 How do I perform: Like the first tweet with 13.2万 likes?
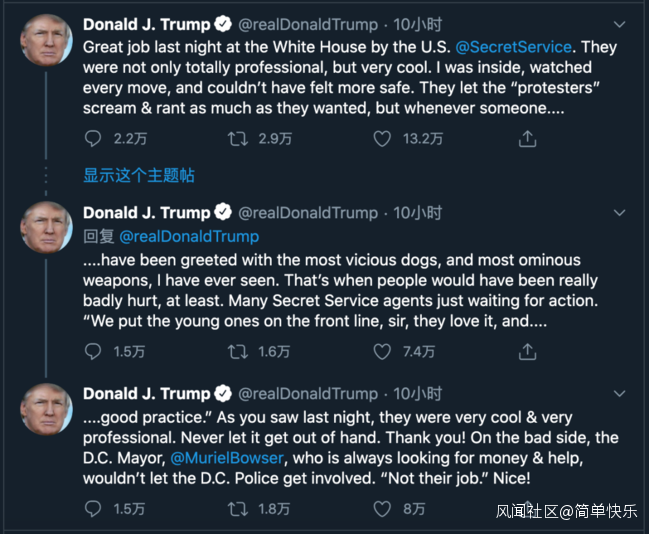tap(382, 139)
